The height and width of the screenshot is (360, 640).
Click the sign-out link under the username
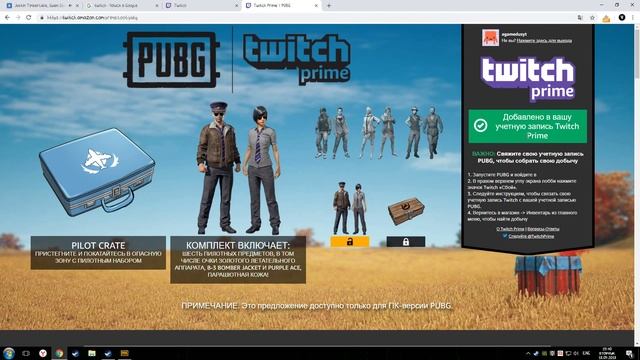point(544,41)
